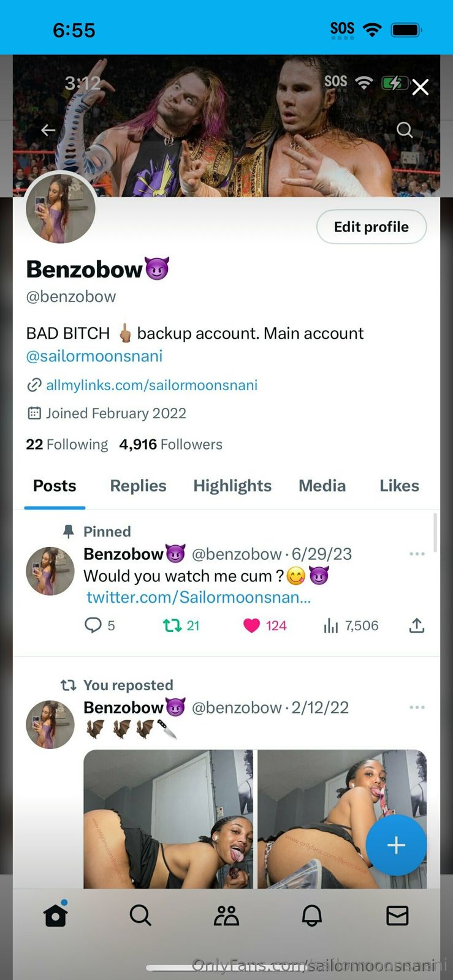
Task: Reply to the pinned post comment icon
Action: (x=93, y=625)
